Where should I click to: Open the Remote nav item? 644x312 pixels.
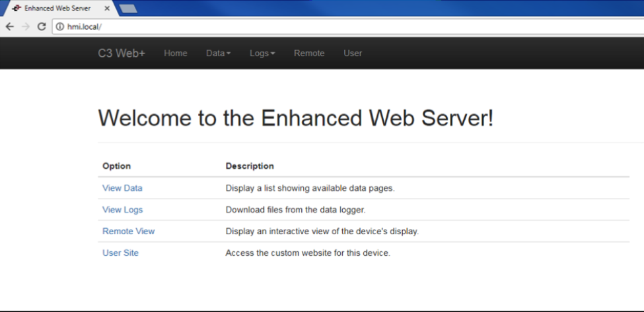pyautogui.click(x=309, y=53)
